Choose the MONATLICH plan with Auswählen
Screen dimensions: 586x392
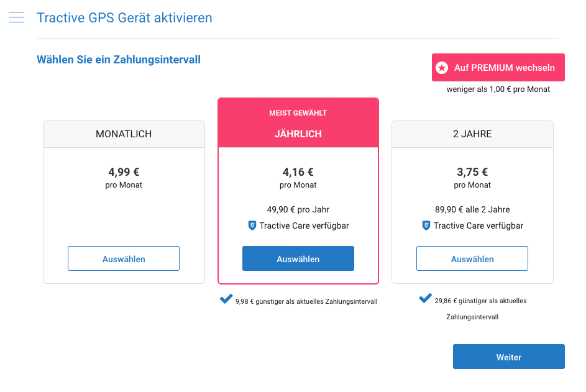[124, 258]
